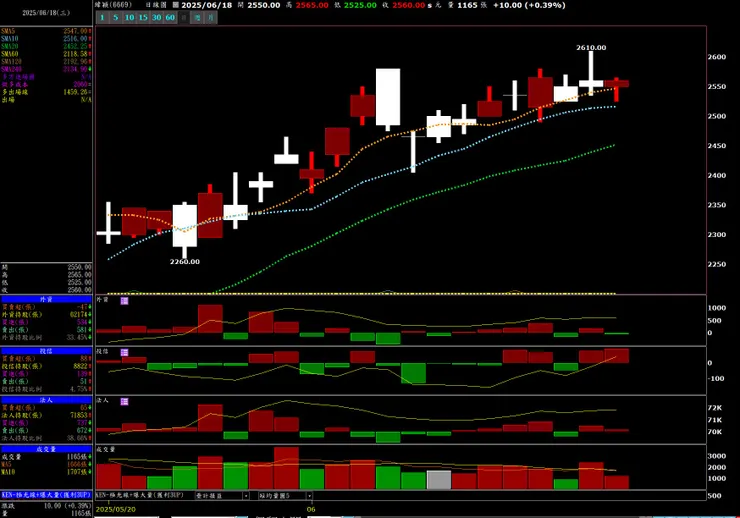Select the blue 法人 panel header
The width and height of the screenshot is (740, 518).
click(x=46, y=400)
